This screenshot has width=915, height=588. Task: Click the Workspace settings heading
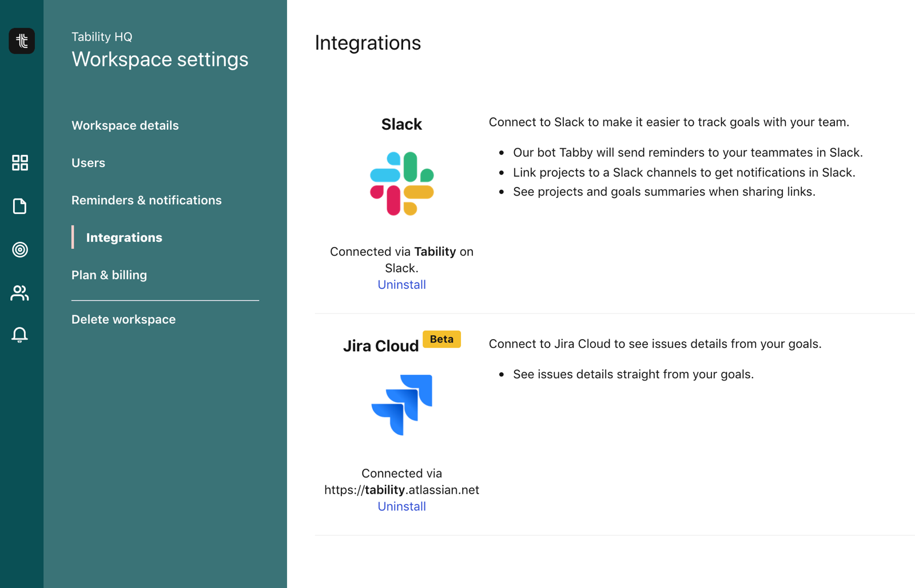tap(160, 59)
